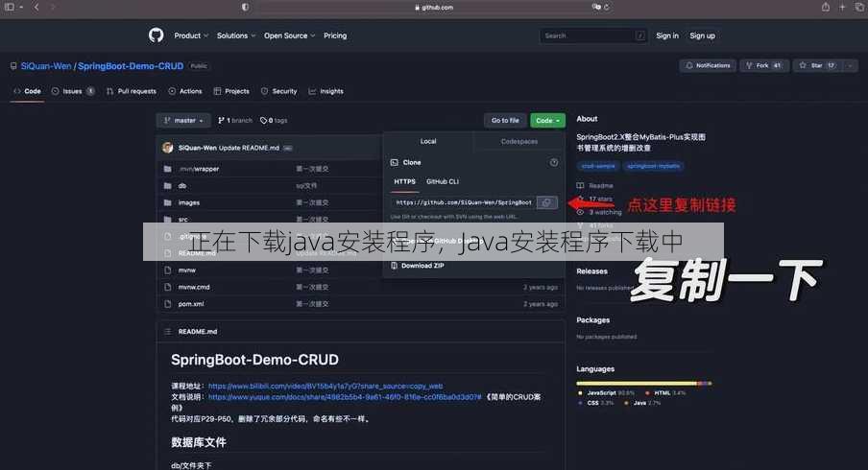Switch to the Code tab
Viewport: 868px width, 470px height.
point(27,91)
